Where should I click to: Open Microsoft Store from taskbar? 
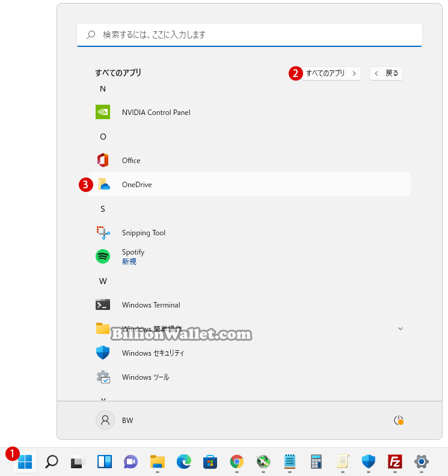click(x=210, y=462)
